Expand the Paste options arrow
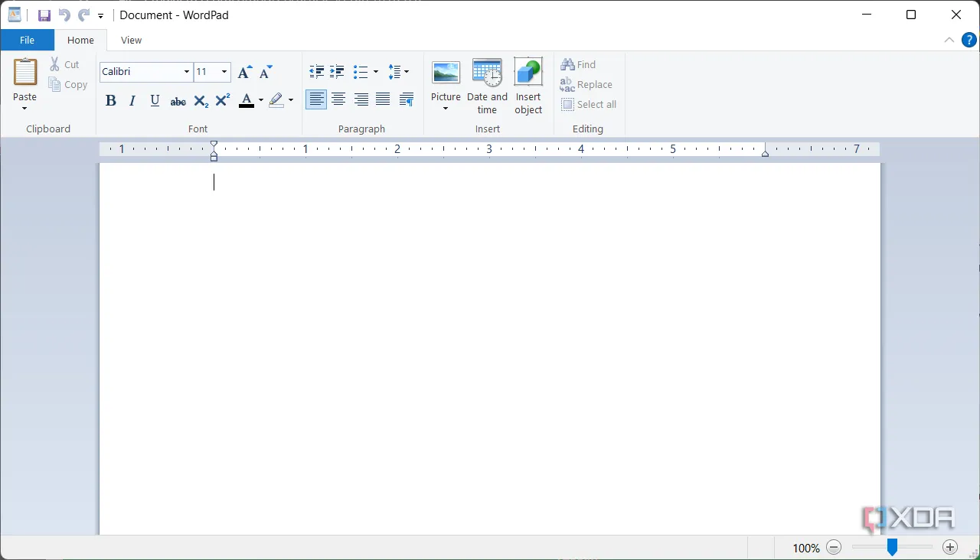980x560 pixels. tap(24, 108)
